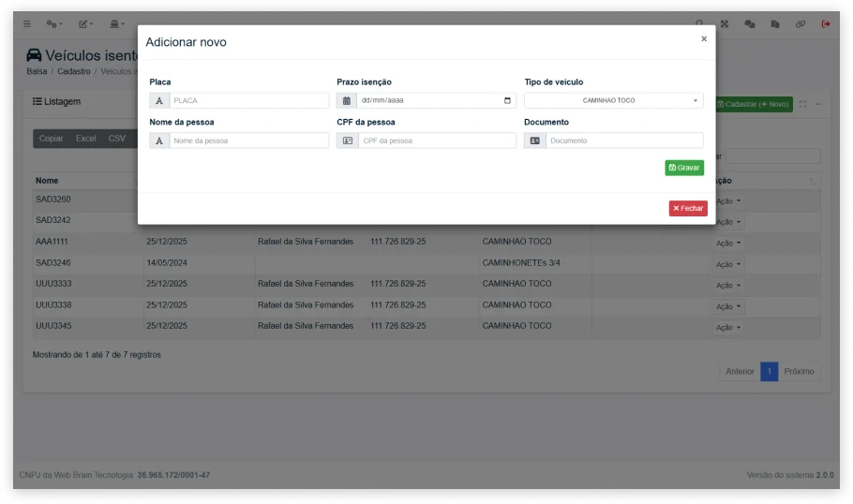The width and height of the screenshot is (853, 504).
Task: Click Cadastrar (+ Novo) button
Action: pos(755,104)
